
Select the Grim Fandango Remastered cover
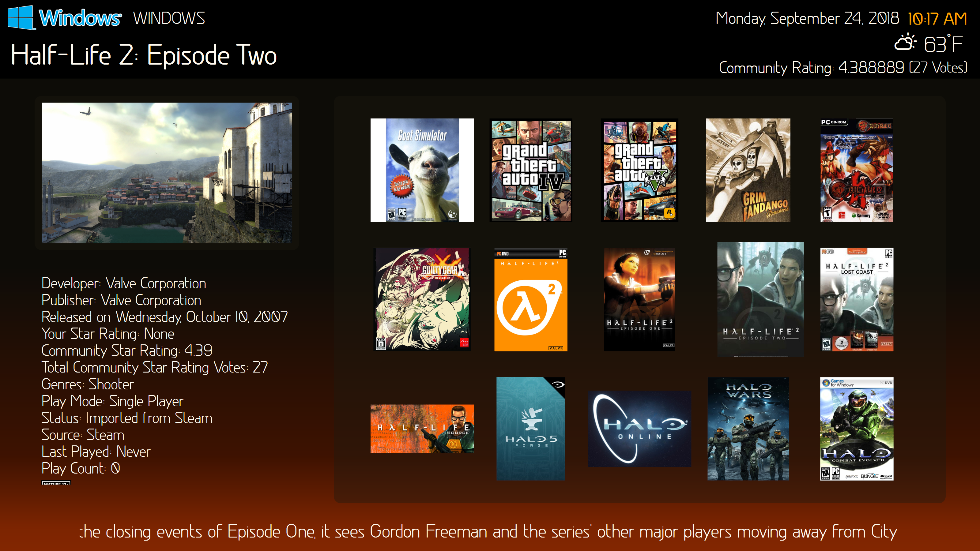click(x=748, y=170)
